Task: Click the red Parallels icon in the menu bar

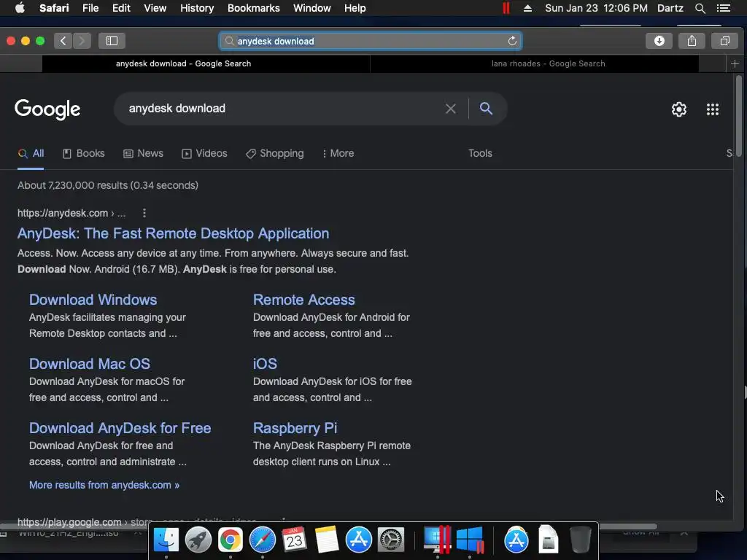Action: coord(506,8)
